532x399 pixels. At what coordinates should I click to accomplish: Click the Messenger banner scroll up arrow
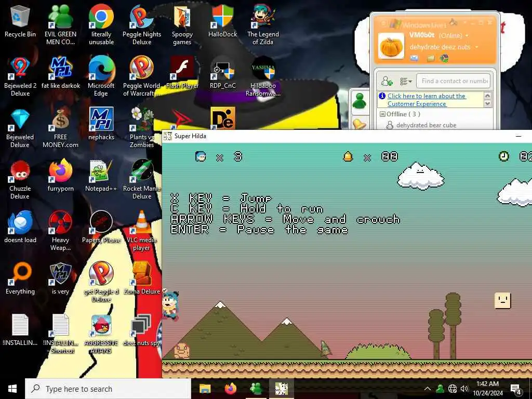(x=487, y=96)
